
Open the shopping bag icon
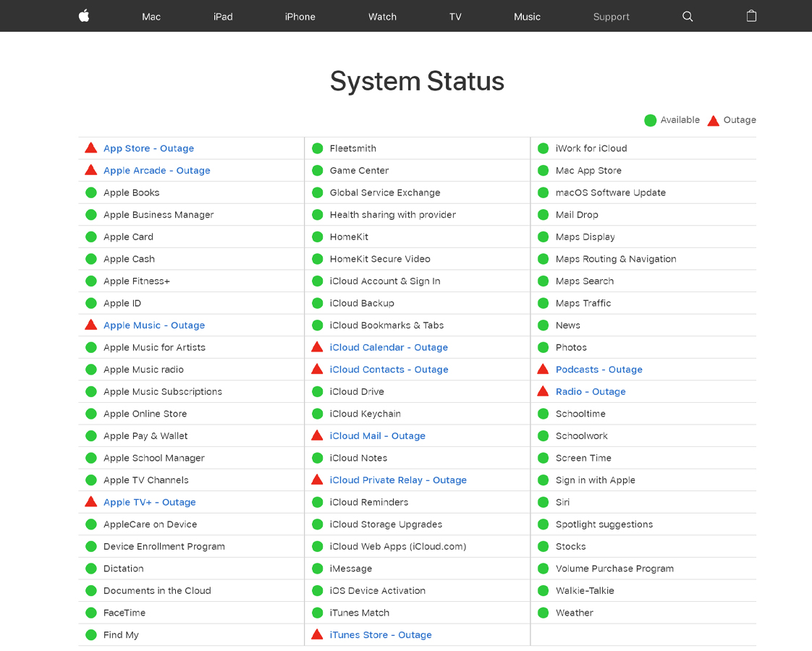tap(751, 16)
